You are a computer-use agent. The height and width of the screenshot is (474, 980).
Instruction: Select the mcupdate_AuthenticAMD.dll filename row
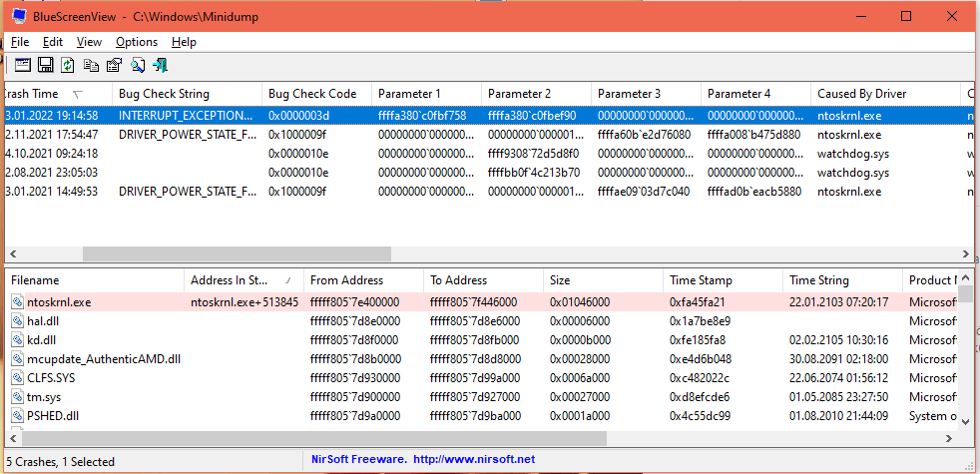click(482, 359)
